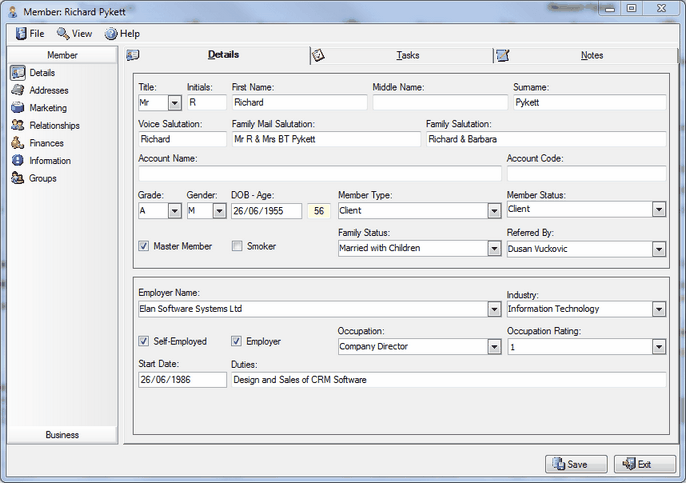Viewport: 686px width, 483px height.
Task: Click the Account Code field
Action: (587, 174)
